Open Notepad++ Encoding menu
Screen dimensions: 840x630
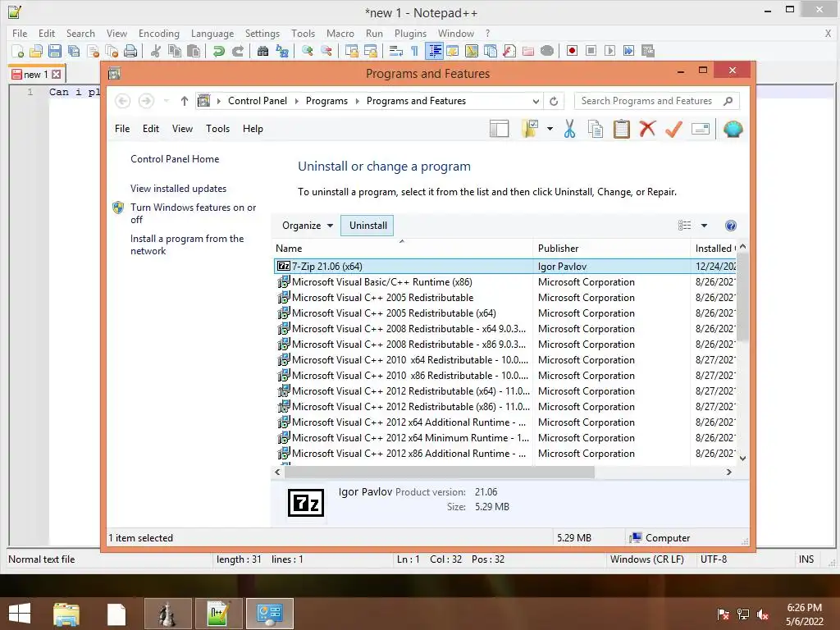pos(158,33)
